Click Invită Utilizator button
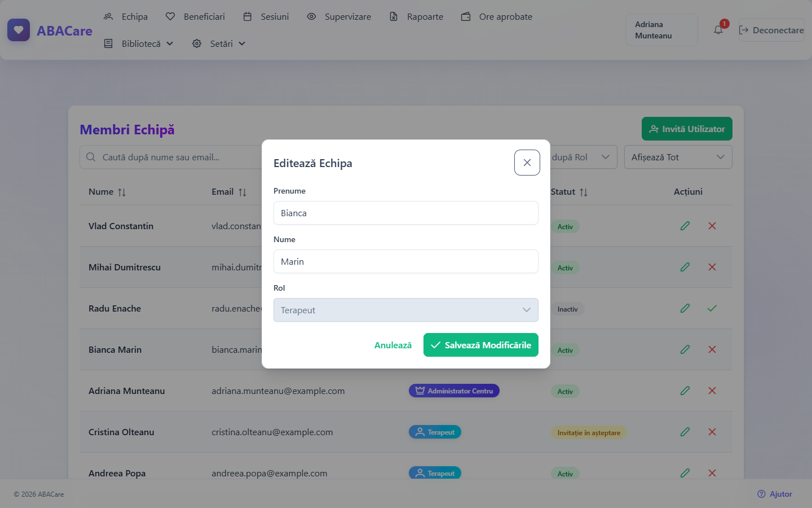 [x=687, y=129]
